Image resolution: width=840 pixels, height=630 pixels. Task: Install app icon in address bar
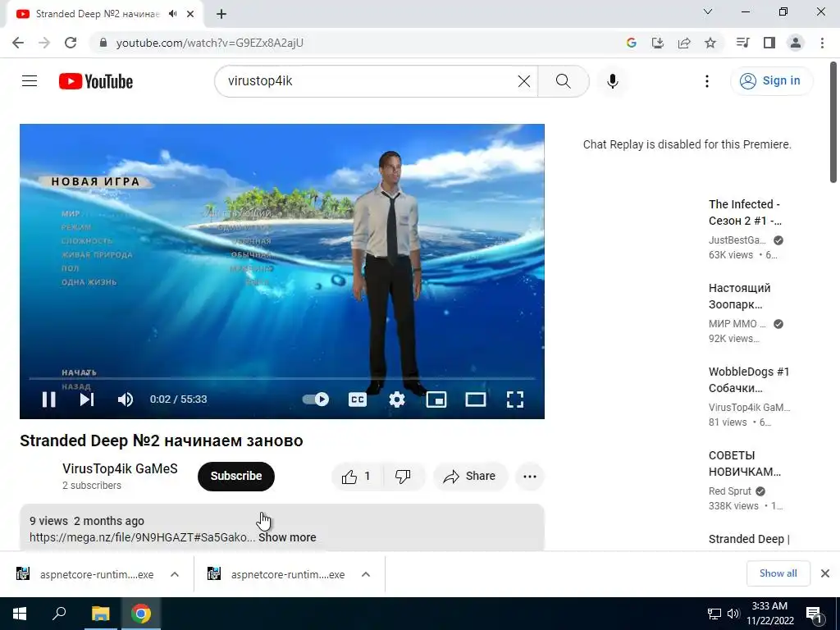pos(658,43)
